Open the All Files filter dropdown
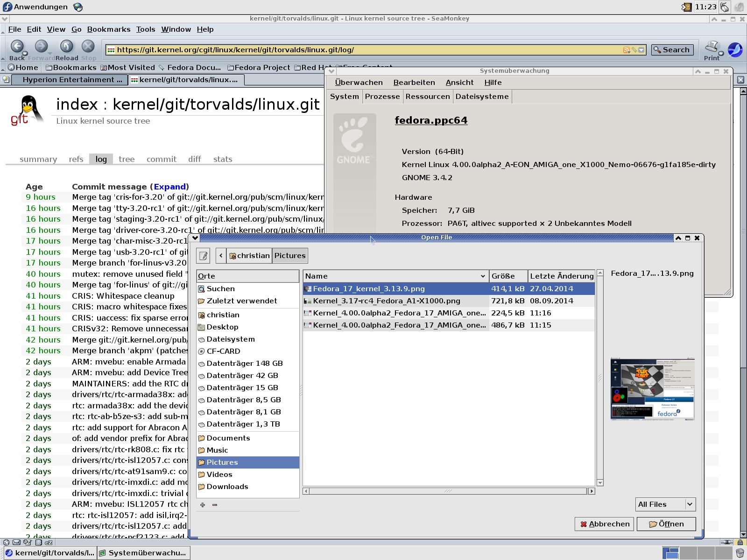Image resolution: width=747 pixels, height=560 pixels. click(x=665, y=504)
